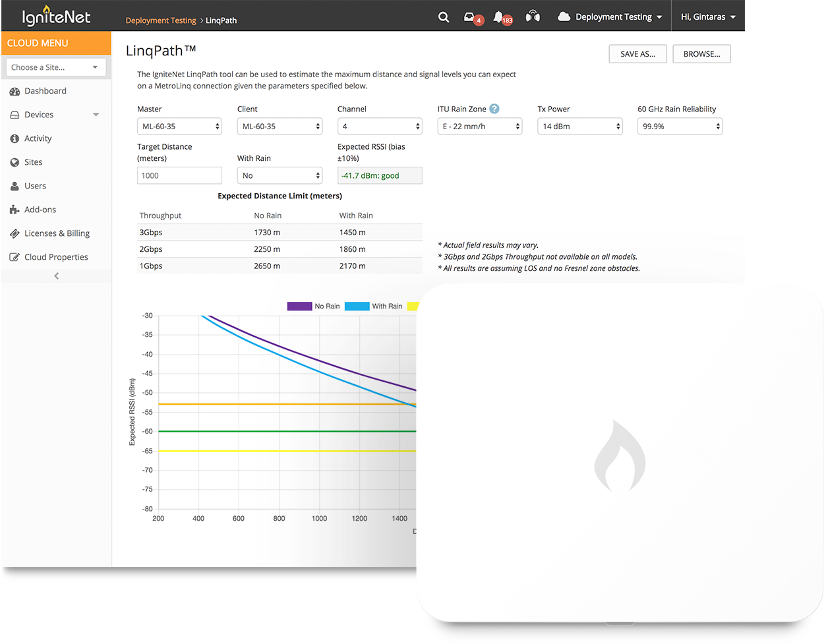824x644 pixels.
Task: Open the Users menu item
Action: (x=35, y=186)
